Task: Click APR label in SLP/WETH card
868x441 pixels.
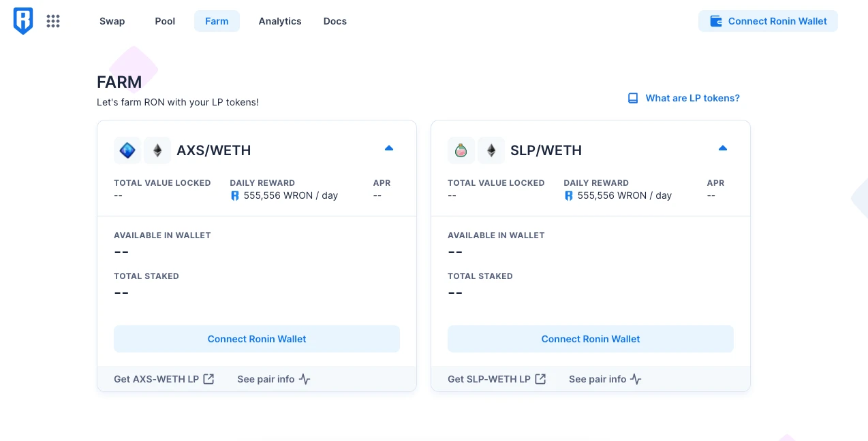Action: [x=716, y=183]
